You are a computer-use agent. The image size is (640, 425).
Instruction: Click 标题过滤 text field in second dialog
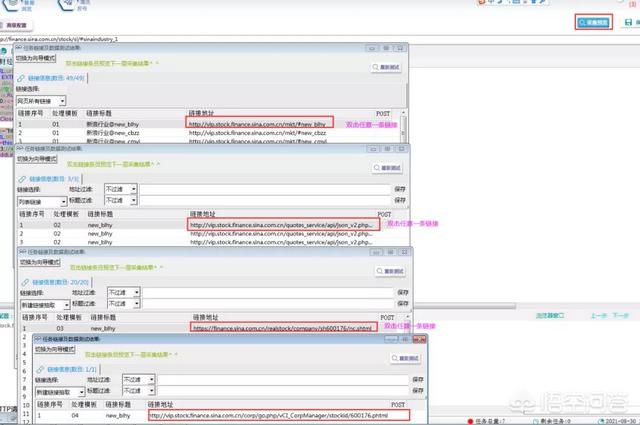pyautogui.click(x=265, y=200)
